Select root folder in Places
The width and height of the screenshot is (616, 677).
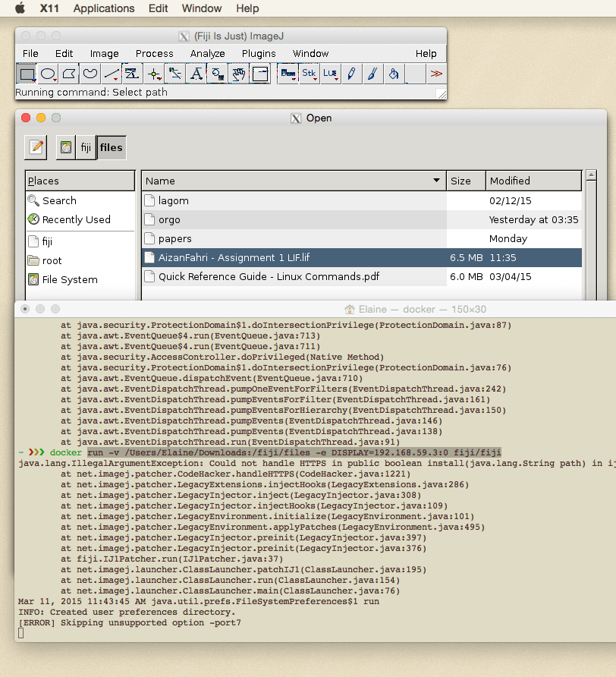80,261
